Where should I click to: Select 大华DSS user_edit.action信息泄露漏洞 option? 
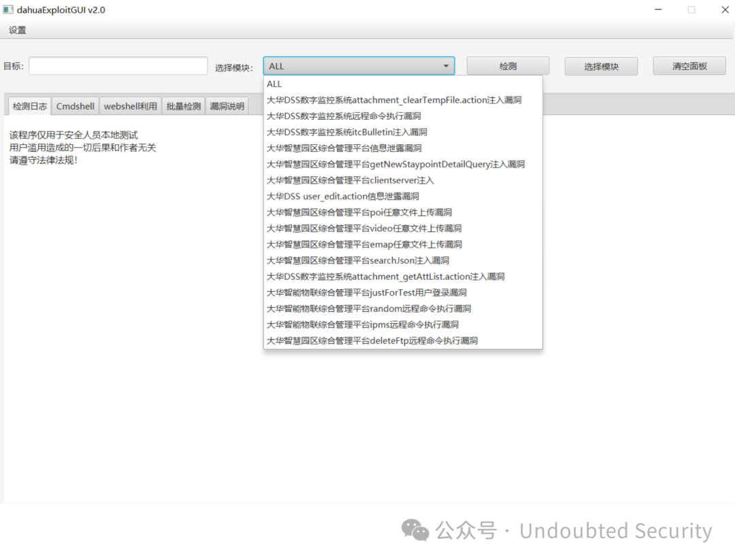pyautogui.click(x=403, y=196)
